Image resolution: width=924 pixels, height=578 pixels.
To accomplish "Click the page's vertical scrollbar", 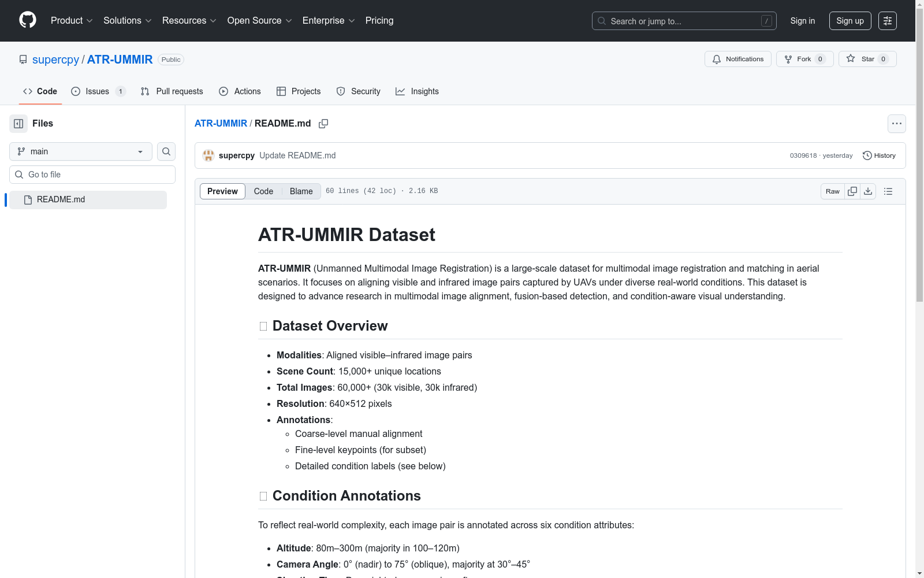I will (919, 173).
